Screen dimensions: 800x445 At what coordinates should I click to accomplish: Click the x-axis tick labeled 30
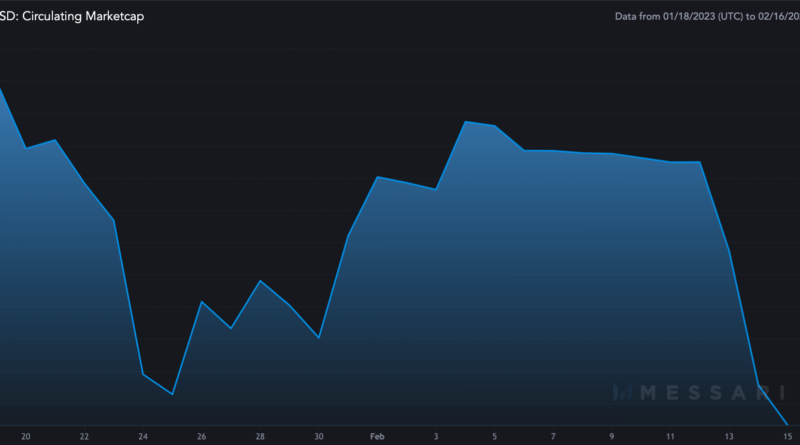pos(319,436)
